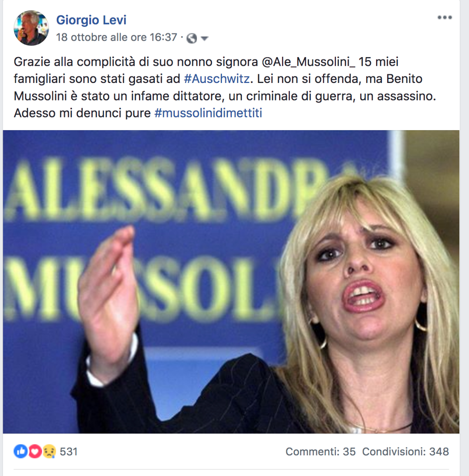
Task: Open the Alessandra Mussolini photo
Action: click(x=231, y=281)
